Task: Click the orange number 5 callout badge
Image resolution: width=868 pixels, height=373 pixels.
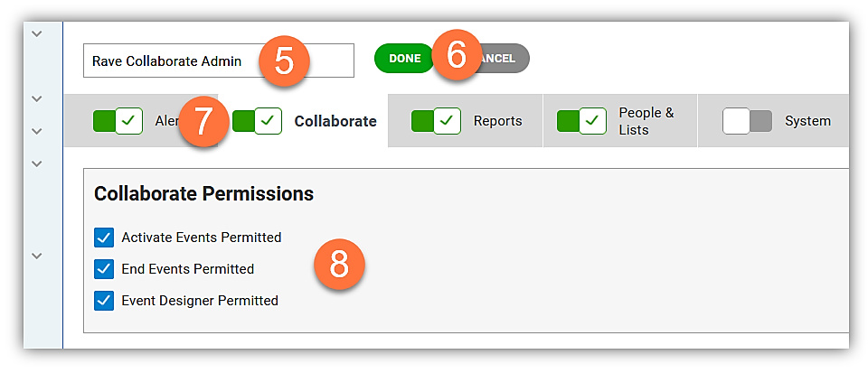Action: 283,61
